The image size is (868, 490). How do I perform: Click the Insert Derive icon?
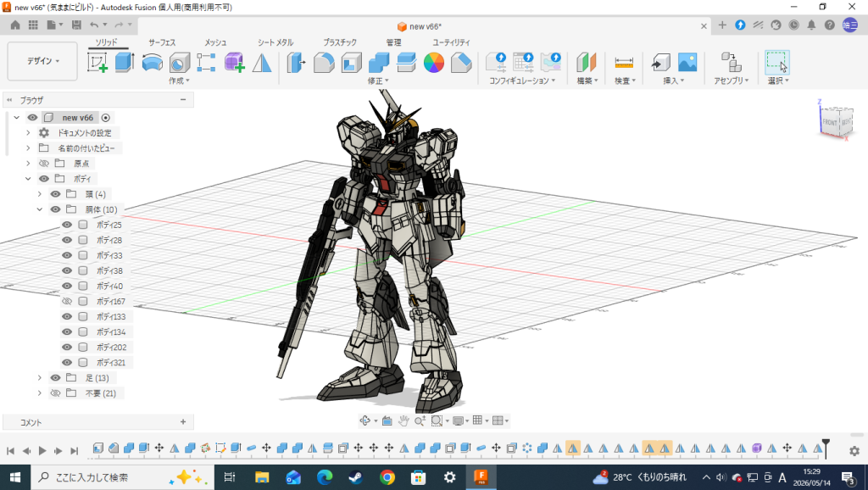(x=660, y=62)
